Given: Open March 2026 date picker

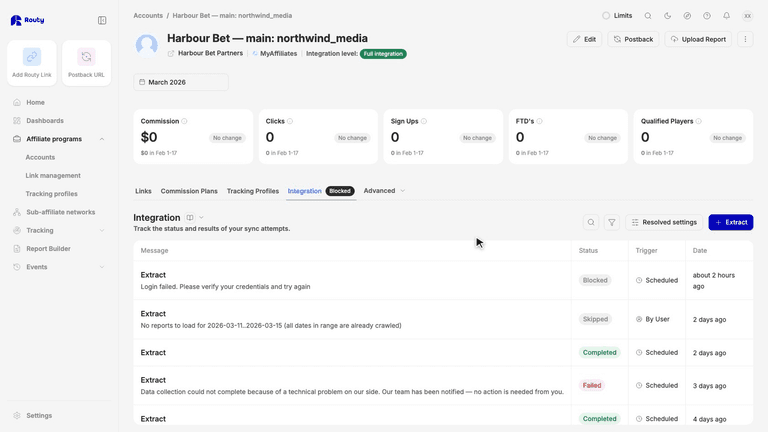Looking at the screenshot, I should [x=181, y=82].
